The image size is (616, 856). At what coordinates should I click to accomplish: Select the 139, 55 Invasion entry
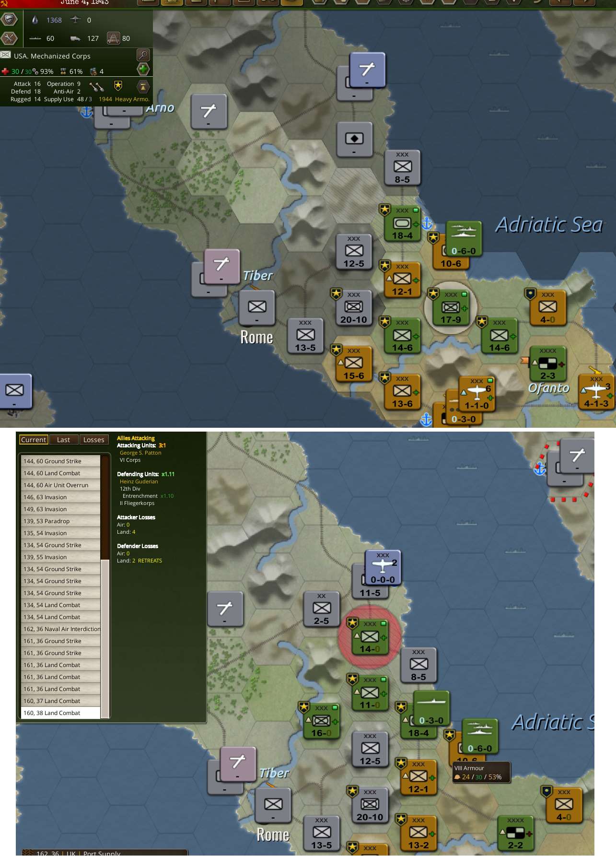60,557
